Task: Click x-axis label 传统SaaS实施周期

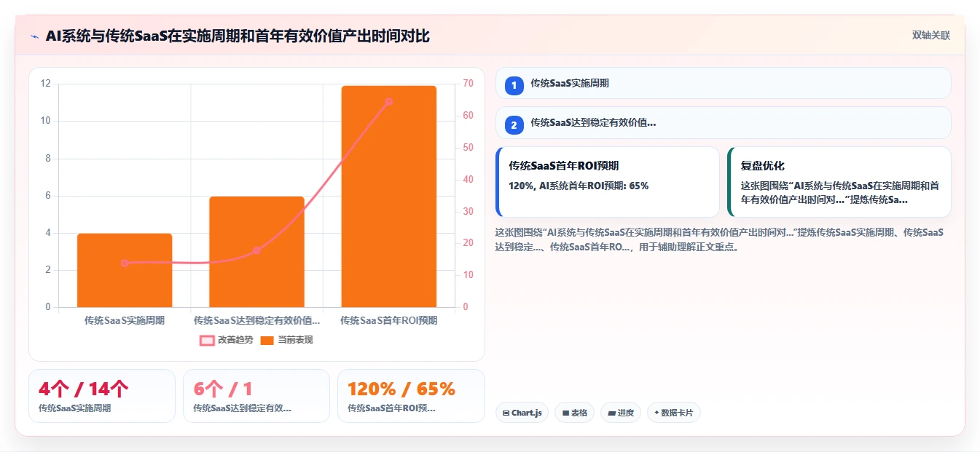Action: point(125,320)
